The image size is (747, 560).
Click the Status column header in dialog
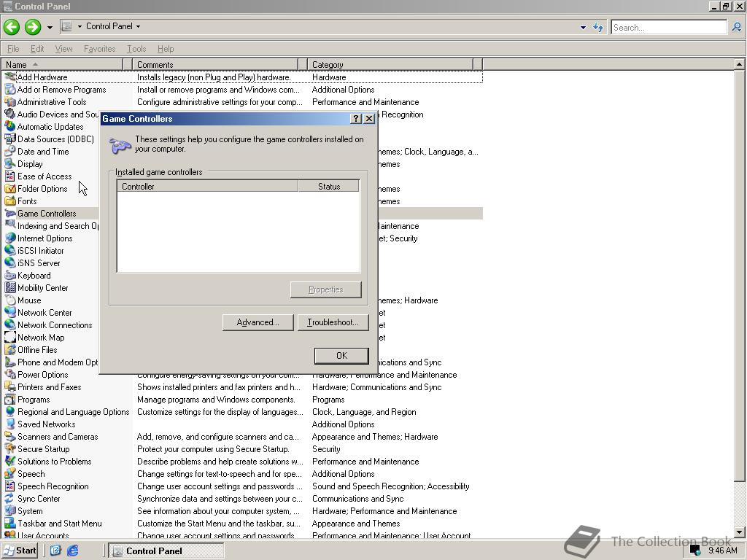click(329, 186)
